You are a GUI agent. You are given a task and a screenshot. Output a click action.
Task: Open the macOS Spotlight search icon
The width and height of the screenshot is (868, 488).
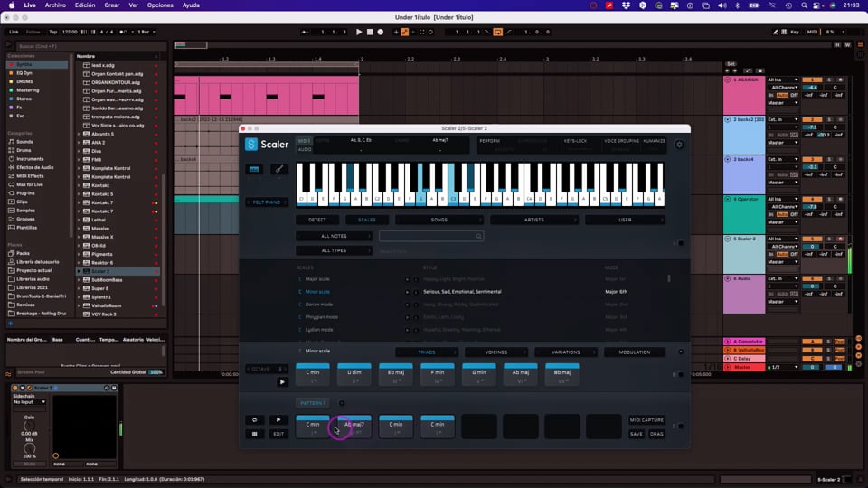(804, 5)
